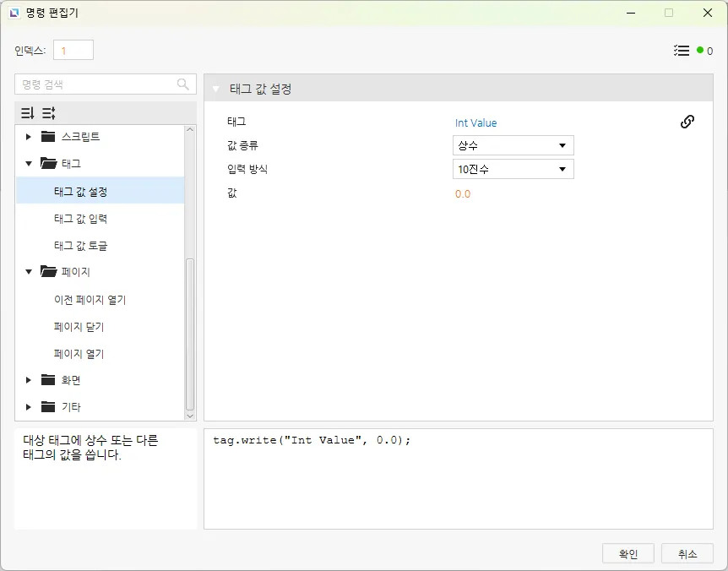Expand the 화면 tree folder arrow
Image resolution: width=728 pixels, height=571 pixels.
tap(29, 380)
